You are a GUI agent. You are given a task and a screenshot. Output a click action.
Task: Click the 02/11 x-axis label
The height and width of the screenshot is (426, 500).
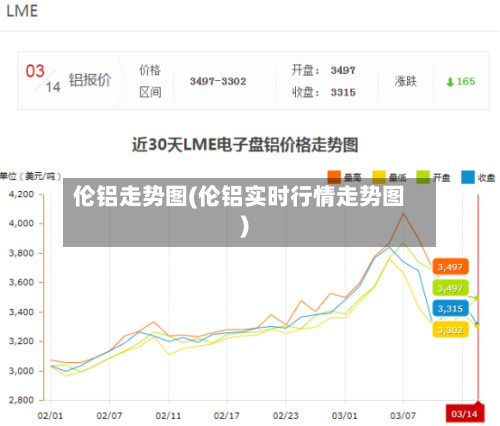(x=168, y=416)
